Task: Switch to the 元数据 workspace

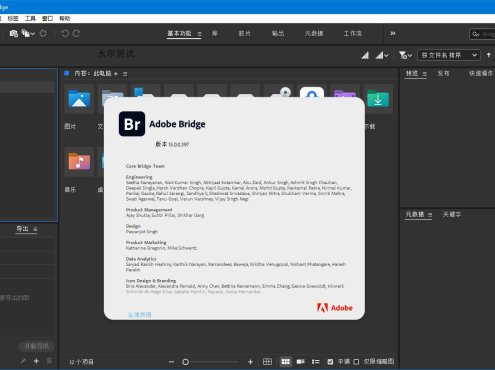Action: tap(314, 33)
